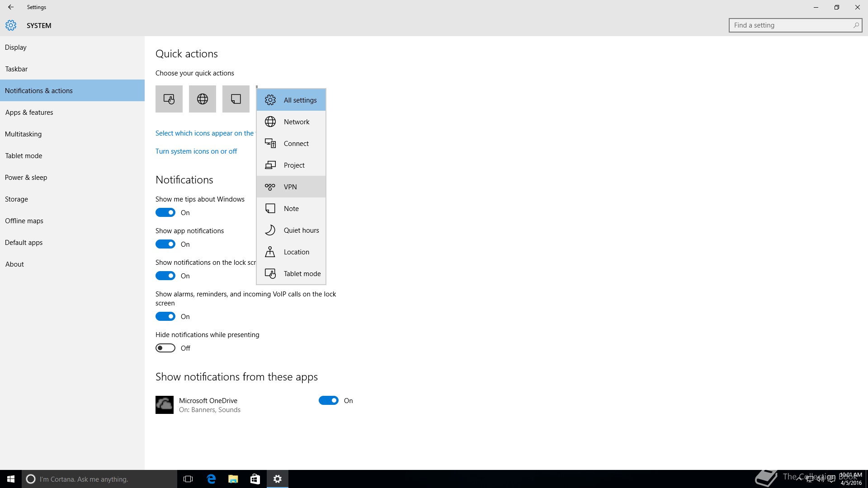The width and height of the screenshot is (868, 488).
Task: Restore down the Settings window
Action: 837,7
